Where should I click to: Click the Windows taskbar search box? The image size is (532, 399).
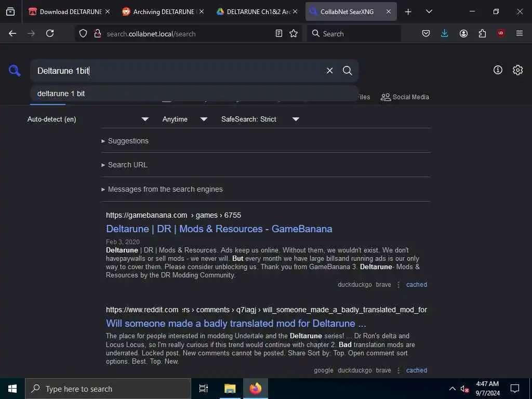(x=108, y=389)
